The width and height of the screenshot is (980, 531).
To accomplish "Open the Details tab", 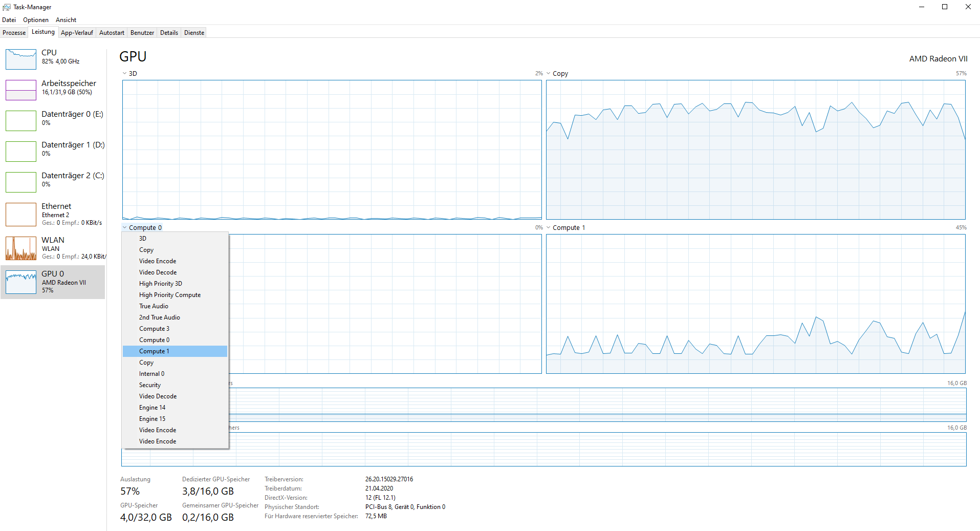I will (169, 33).
